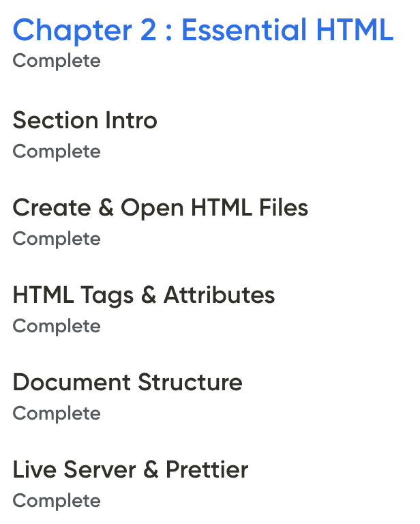Play the Section Intro video entry
This screenshot has height=524, width=420.
point(85,120)
